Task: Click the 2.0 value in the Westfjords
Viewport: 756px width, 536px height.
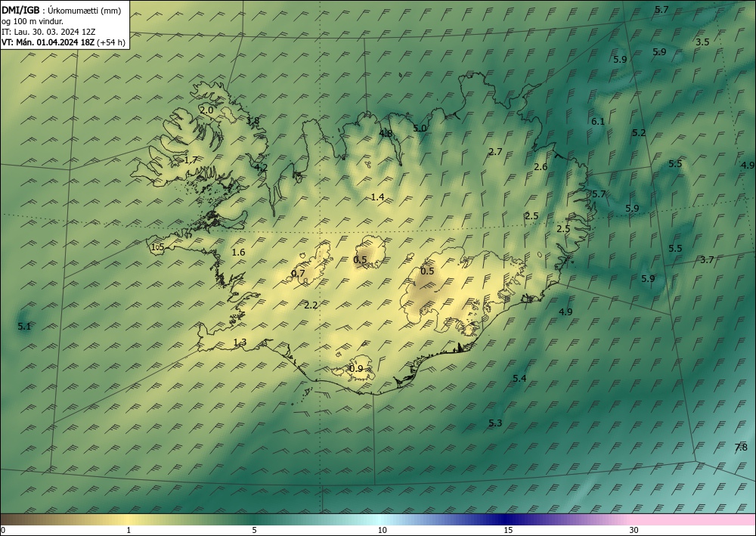Action: [x=206, y=110]
